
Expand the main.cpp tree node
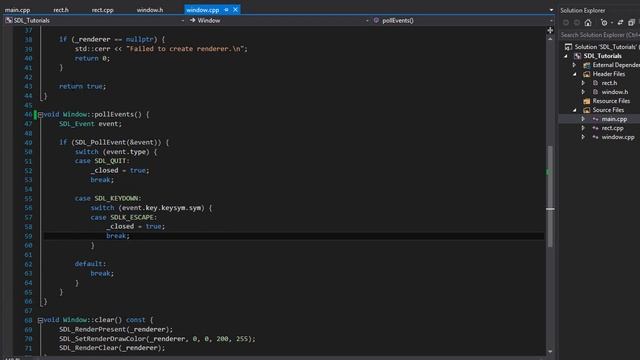(583, 119)
